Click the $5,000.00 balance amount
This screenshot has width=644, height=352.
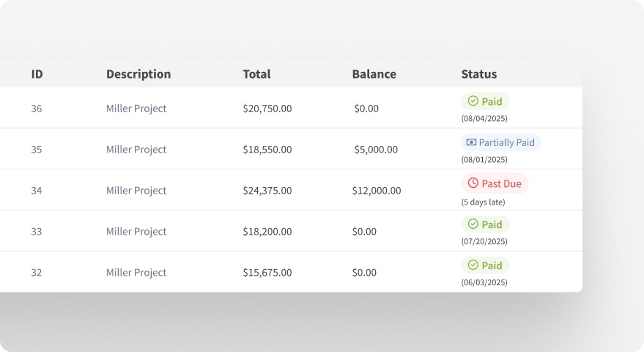point(376,150)
